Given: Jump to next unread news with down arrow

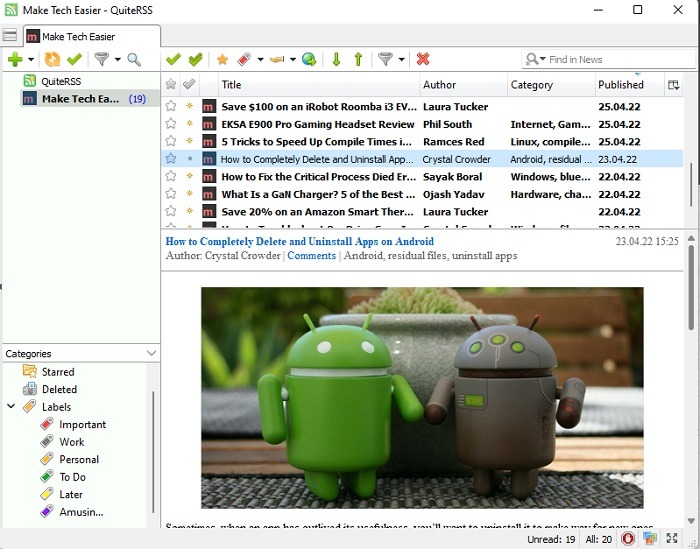Looking at the screenshot, I should [x=336, y=60].
